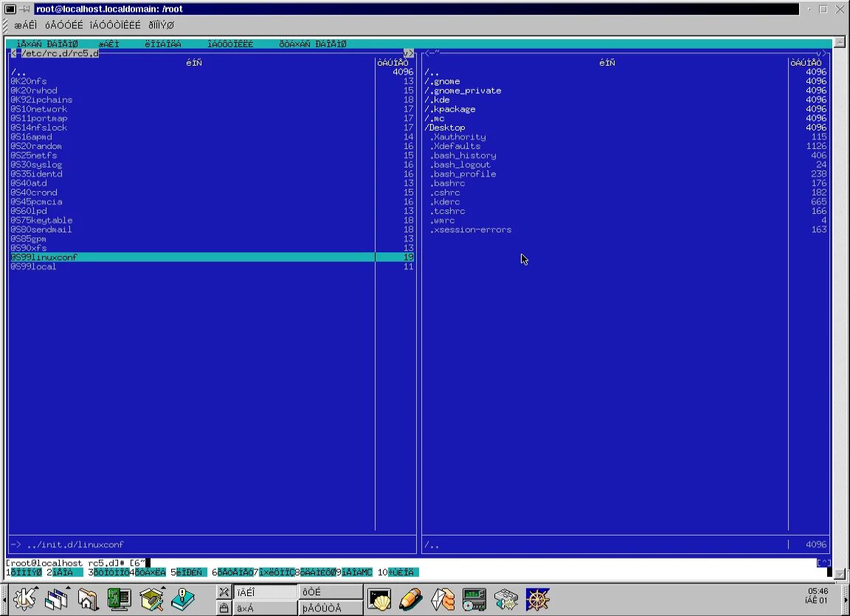Click the function key 5 copy label
Image resolution: width=850 pixels, height=616 pixels.
click(x=191, y=572)
